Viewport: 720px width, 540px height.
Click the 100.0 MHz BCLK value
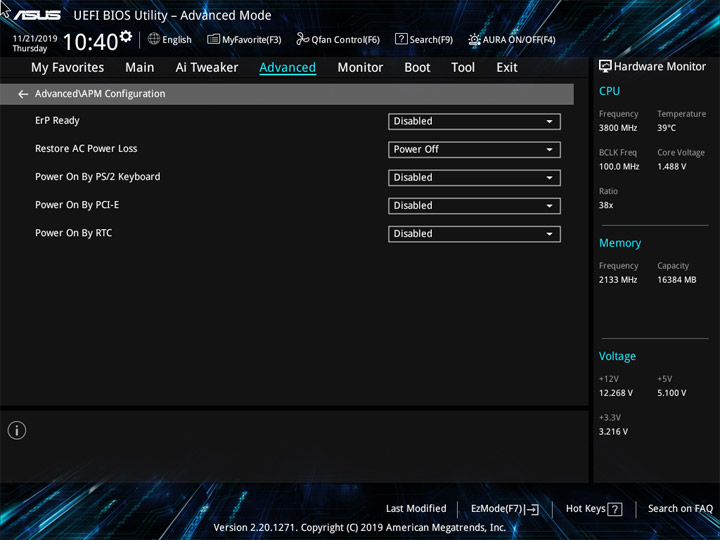pos(619,167)
